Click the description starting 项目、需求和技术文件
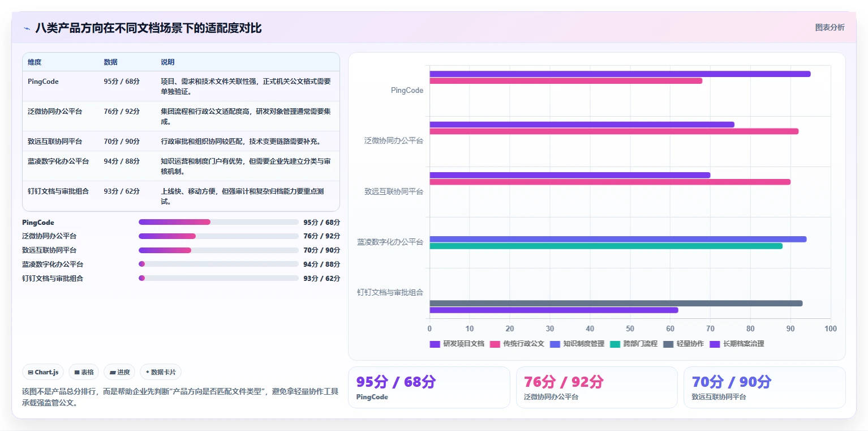Screen dimensions: 868x431 tap(246, 86)
